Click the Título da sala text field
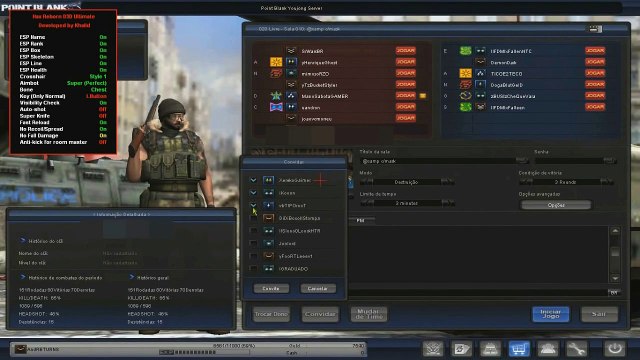 (438, 161)
